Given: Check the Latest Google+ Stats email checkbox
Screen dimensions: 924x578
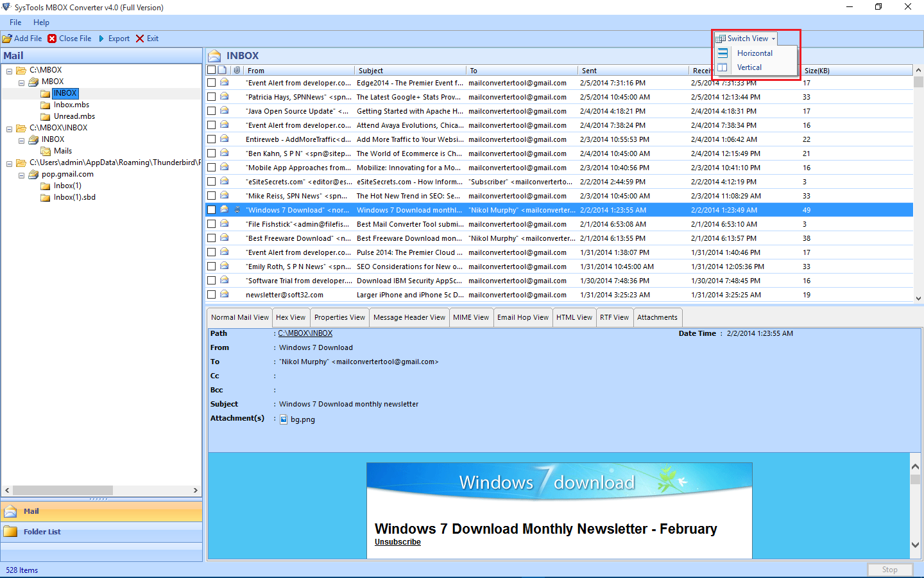Looking at the screenshot, I should pyautogui.click(x=211, y=97).
